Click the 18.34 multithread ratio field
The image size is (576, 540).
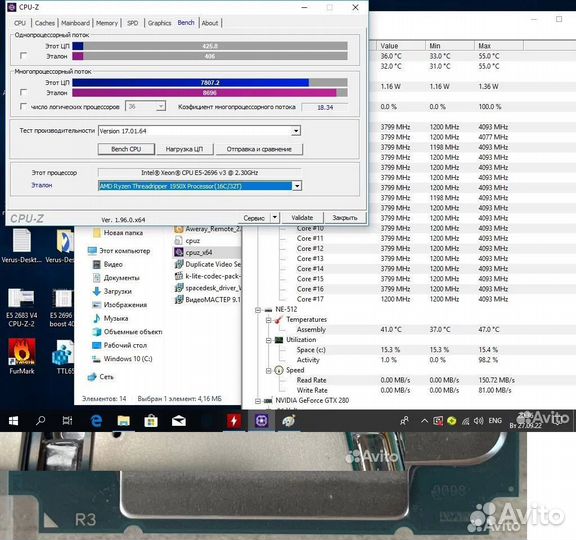tap(325, 107)
